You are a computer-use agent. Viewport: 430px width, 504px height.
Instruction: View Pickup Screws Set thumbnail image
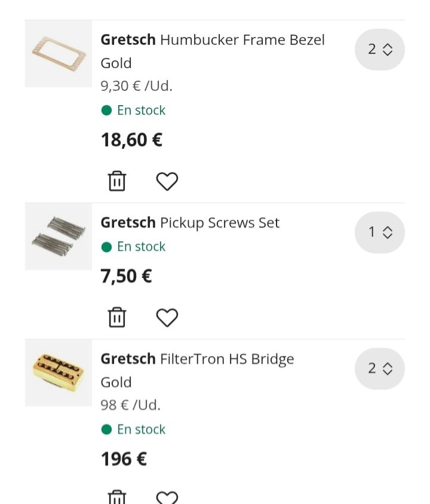tap(59, 236)
